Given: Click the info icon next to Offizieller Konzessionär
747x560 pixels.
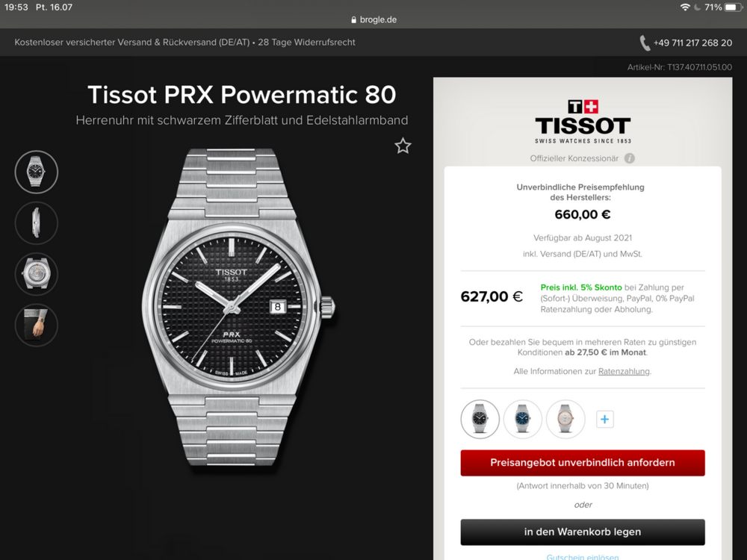Looking at the screenshot, I should [629, 158].
